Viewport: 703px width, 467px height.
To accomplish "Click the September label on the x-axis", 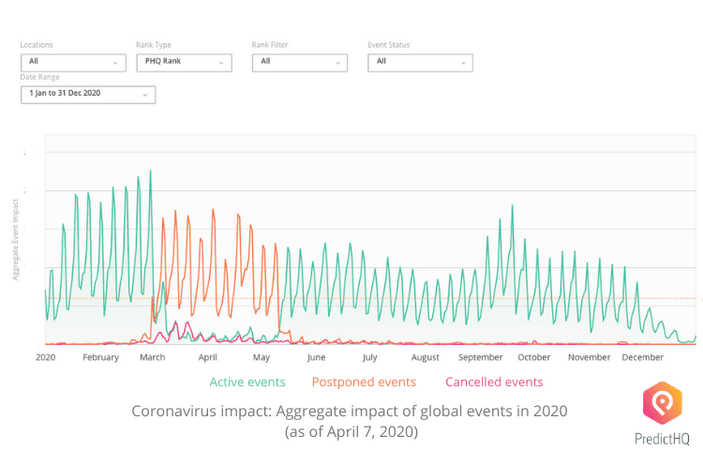I will [x=480, y=357].
